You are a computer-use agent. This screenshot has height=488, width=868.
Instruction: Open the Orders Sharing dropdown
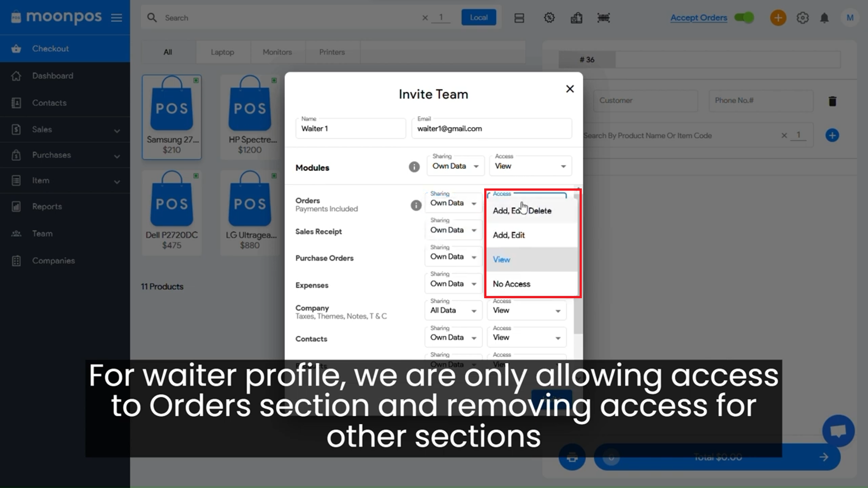tap(453, 203)
